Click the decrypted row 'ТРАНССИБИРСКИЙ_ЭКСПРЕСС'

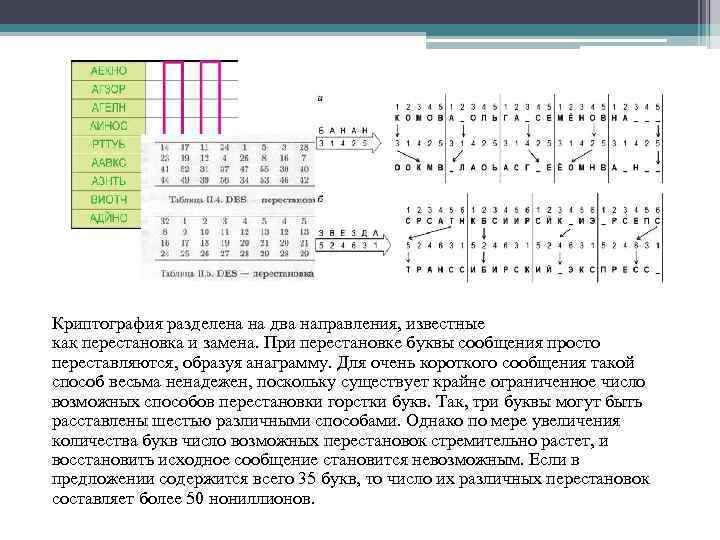533,270
